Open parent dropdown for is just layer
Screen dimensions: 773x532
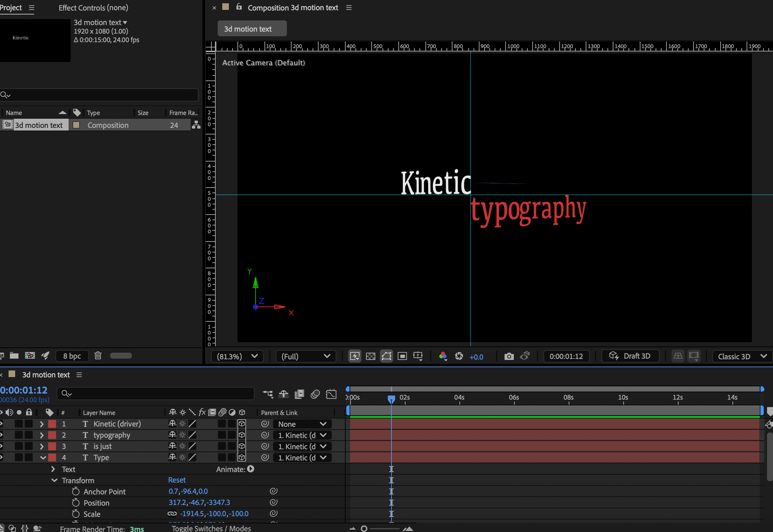302,446
